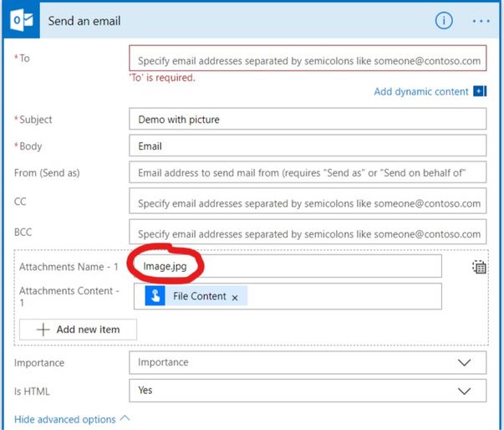The width and height of the screenshot is (504, 430).
Task: Click the To email field
Action: pos(308,59)
